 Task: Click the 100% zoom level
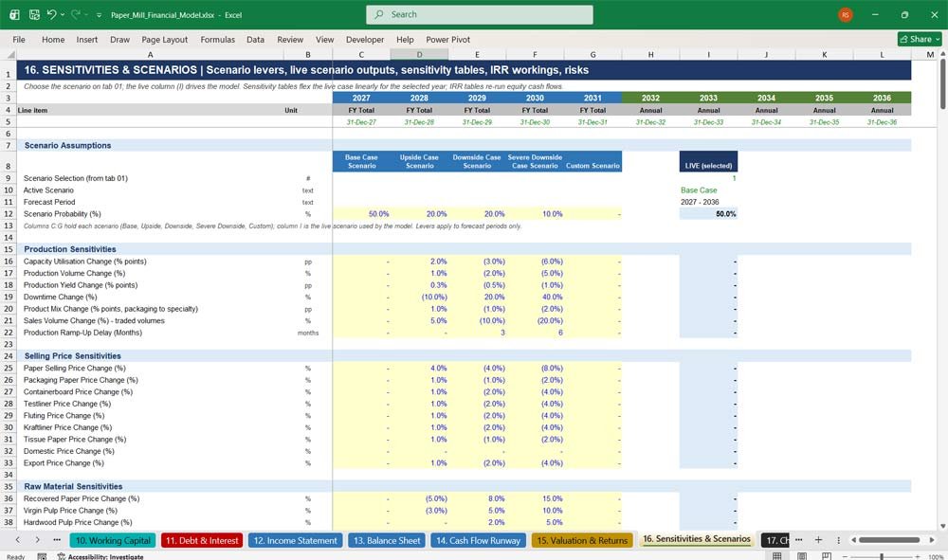pos(936,556)
